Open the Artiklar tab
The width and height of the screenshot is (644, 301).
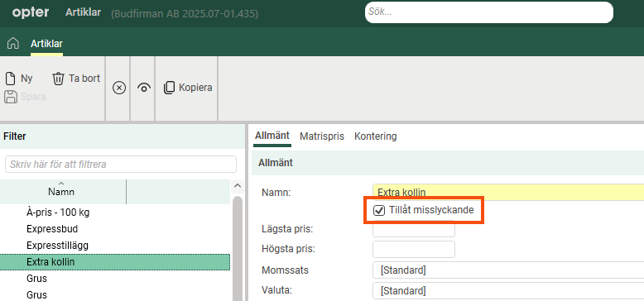point(46,44)
